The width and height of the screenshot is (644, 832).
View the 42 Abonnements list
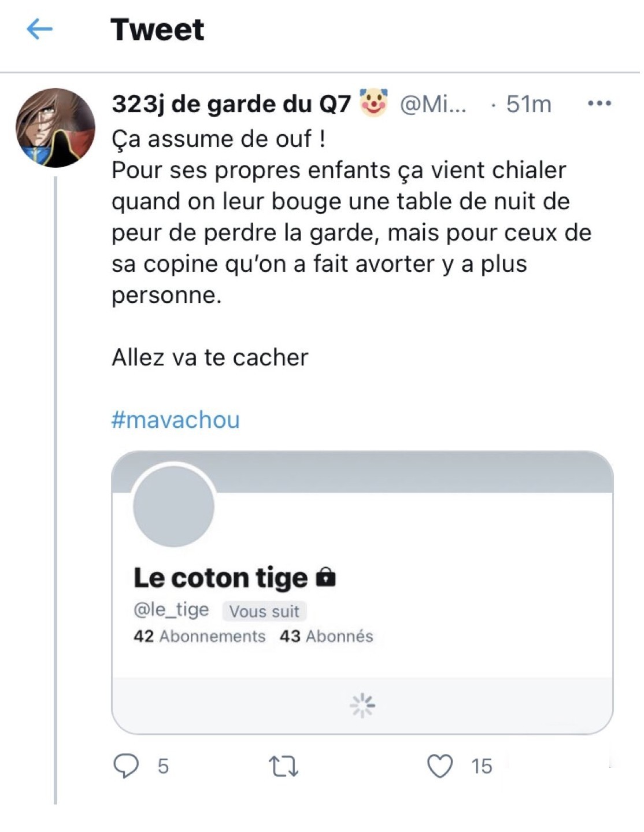click(199, 636)
